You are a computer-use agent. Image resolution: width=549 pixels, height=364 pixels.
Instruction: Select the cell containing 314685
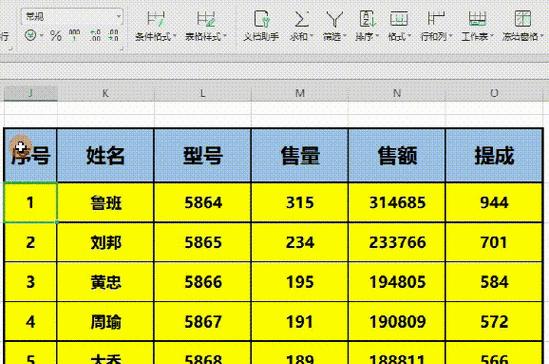pyautogui.click(x=397, y=202)
